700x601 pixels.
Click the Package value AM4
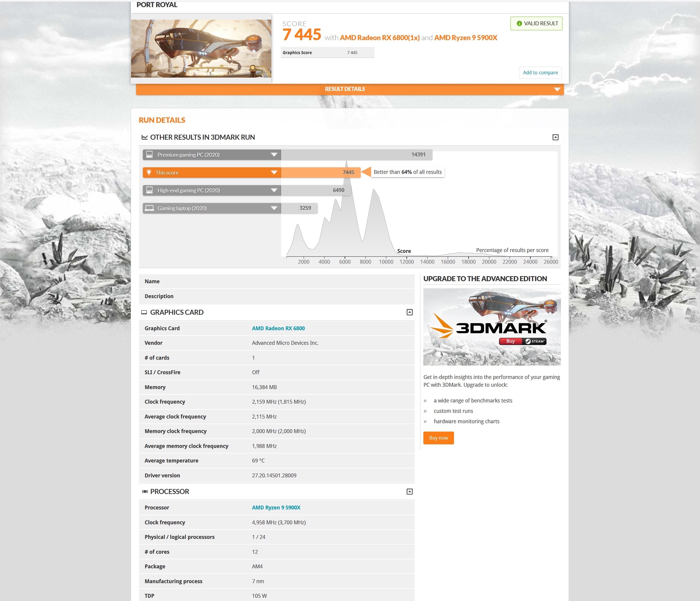pos(257,566)
